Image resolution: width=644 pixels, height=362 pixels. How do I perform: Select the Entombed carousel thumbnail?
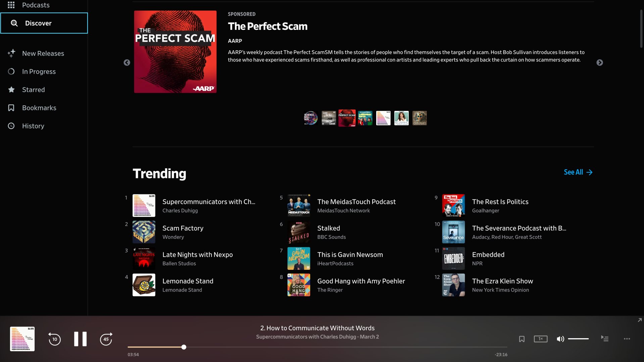pos(419,118)
